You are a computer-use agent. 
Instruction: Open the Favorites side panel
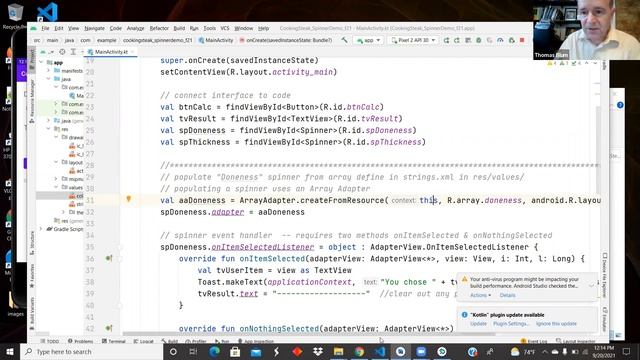[32, 276]
